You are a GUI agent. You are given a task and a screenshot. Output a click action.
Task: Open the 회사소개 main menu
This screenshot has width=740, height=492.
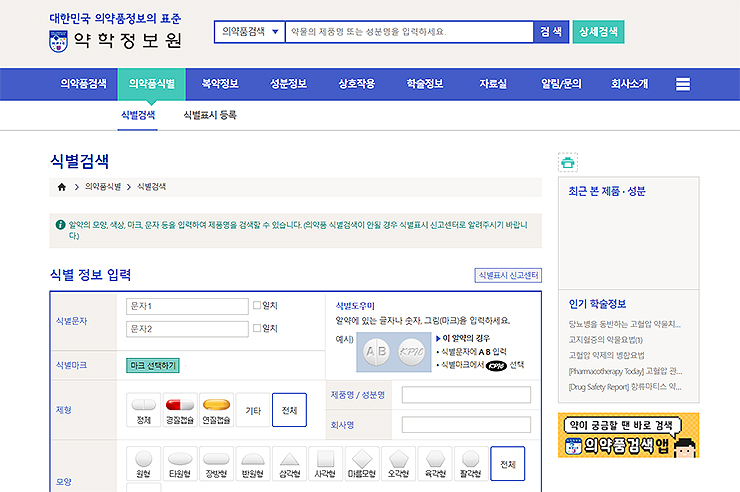[x=630, y=84]
